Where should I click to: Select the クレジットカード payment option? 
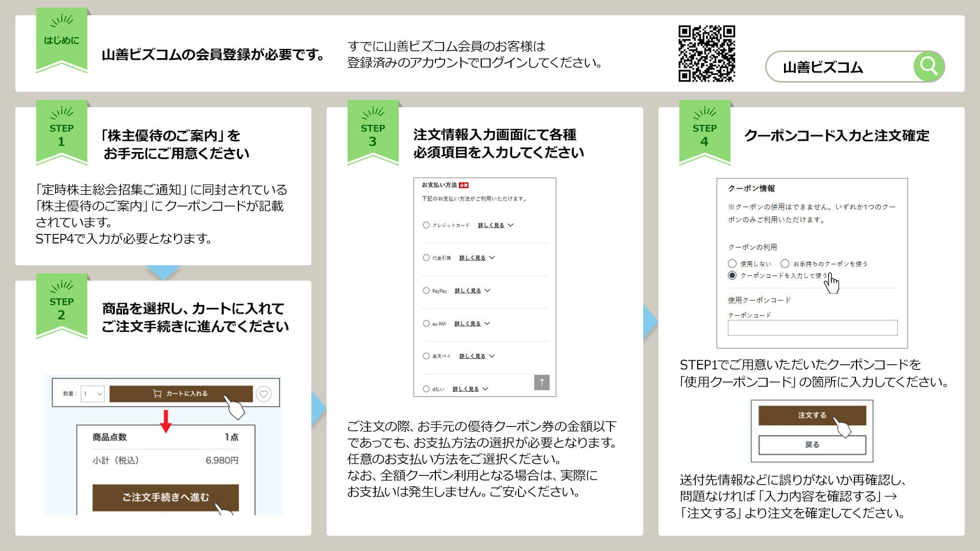(x=426, y=226)
